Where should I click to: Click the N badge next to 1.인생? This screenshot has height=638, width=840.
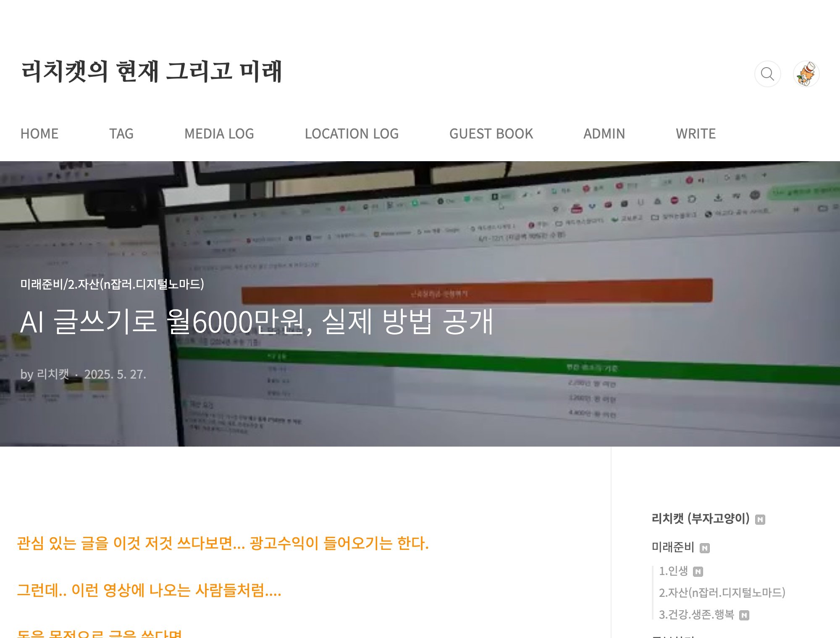click(698, 572)
